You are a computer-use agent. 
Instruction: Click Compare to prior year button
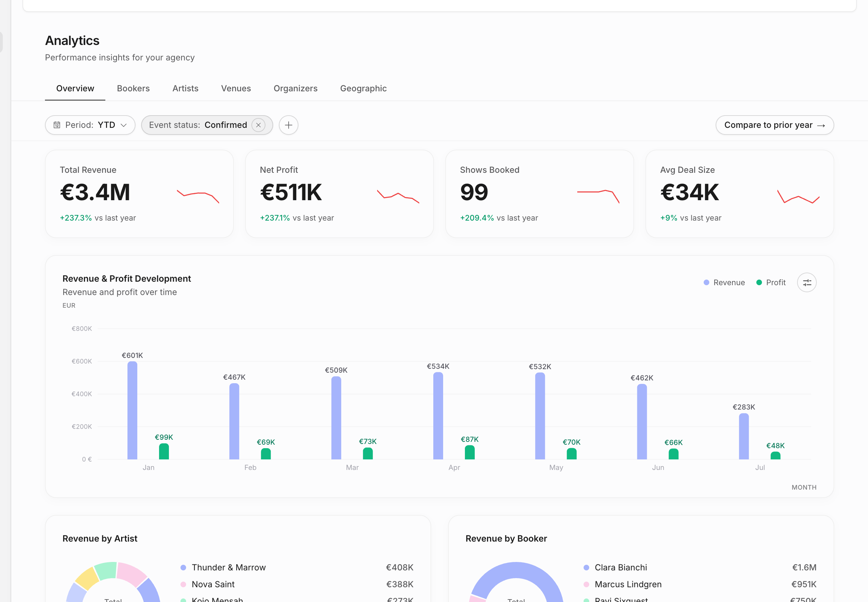click(775, 125)
